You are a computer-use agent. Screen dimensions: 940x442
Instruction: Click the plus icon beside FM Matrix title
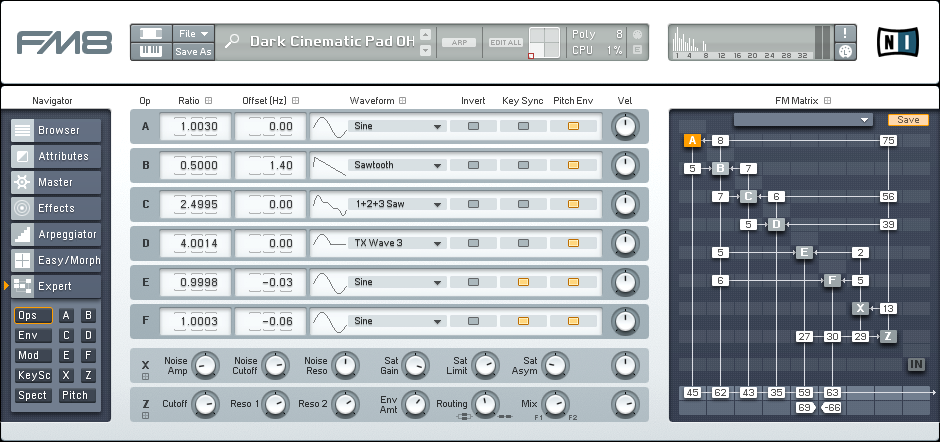pos(828,101)
